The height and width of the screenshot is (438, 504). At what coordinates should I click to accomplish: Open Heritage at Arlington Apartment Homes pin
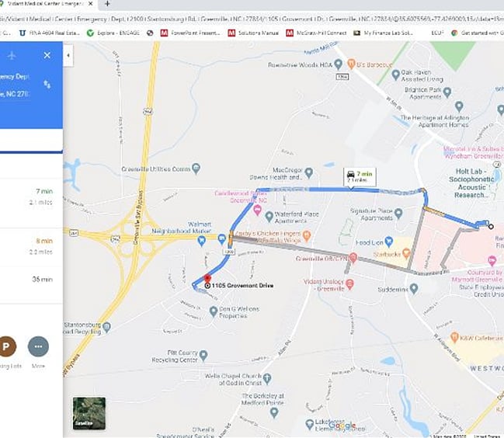point(459,106)
